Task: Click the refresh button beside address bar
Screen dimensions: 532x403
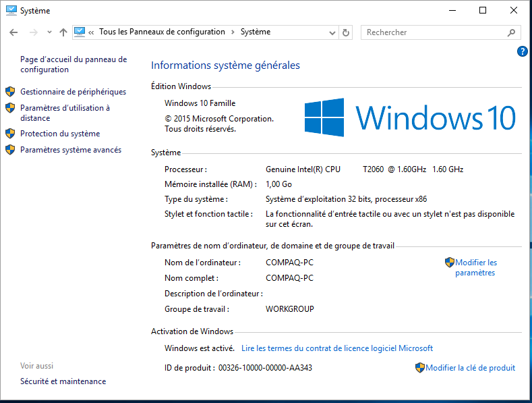Action: click(x=346, y=32)
